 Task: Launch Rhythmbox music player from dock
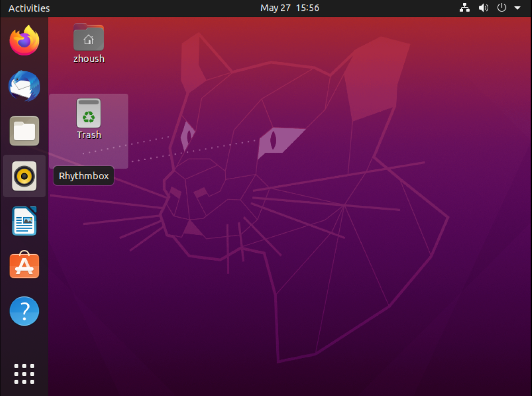pos(24,176)
